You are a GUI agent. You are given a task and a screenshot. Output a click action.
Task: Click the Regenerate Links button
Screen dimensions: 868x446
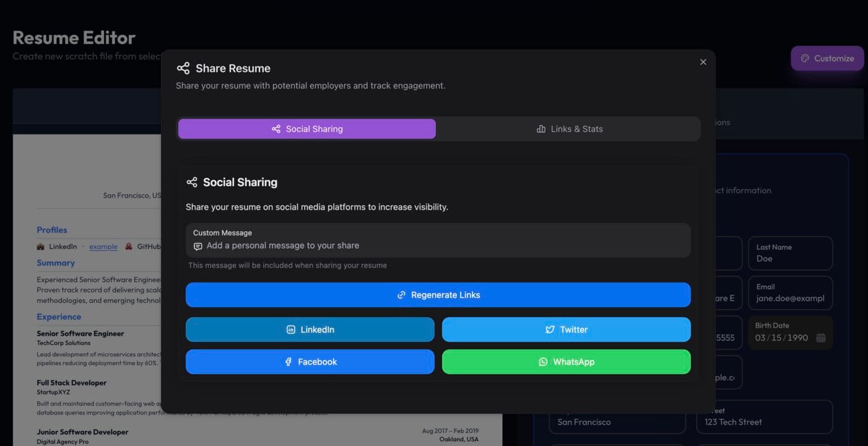(x=438, y=294)
